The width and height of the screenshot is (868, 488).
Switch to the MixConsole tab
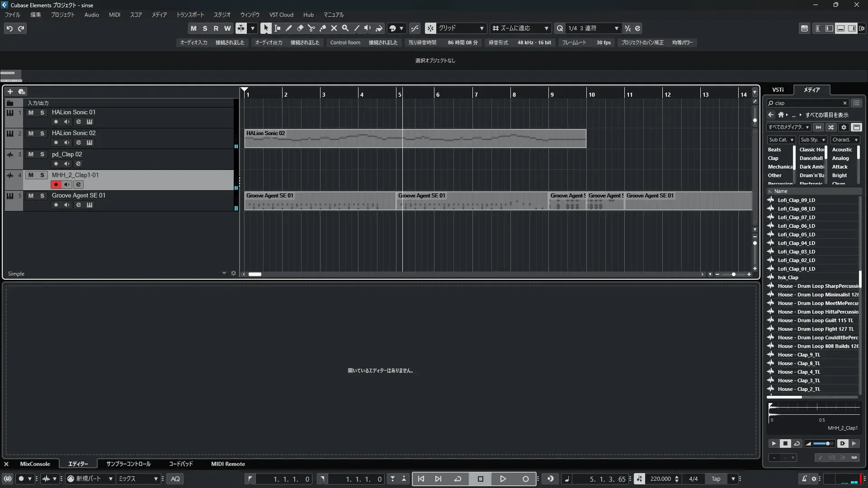[x=35, y=464]
